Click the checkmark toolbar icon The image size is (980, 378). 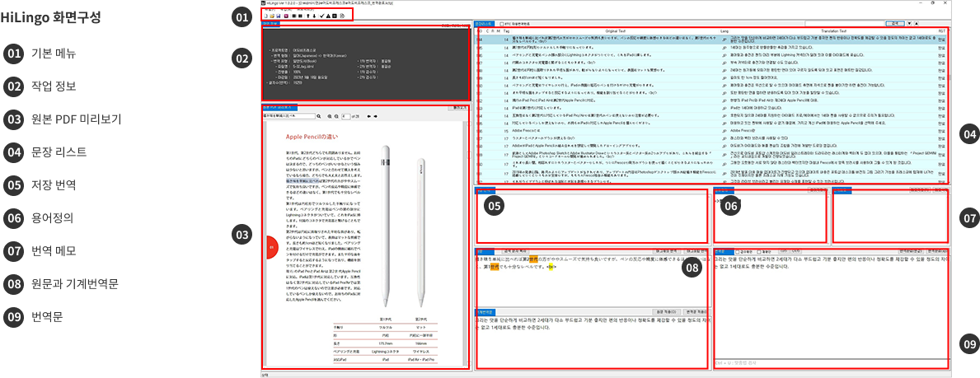(322, 16)
